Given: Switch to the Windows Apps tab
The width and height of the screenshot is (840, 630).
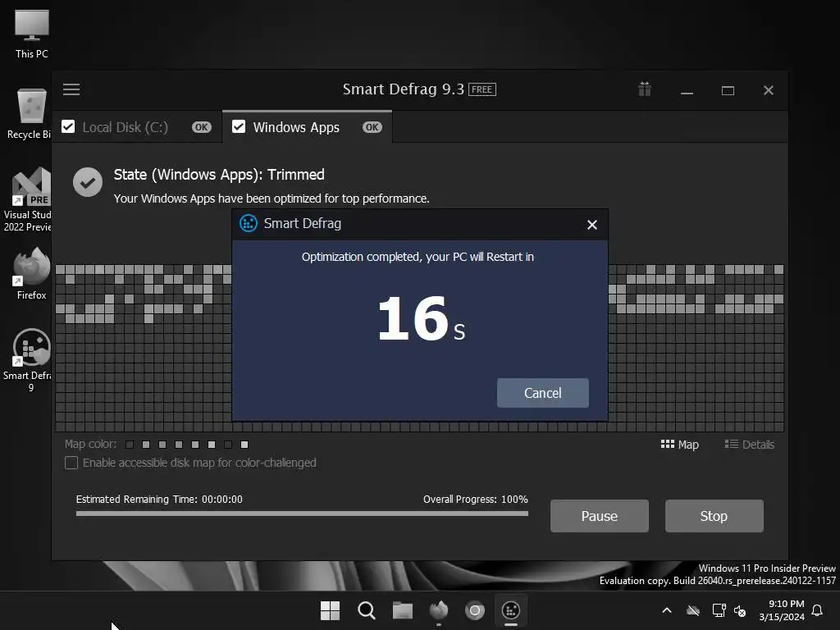Looking at the screenshot, I should 307,127.
